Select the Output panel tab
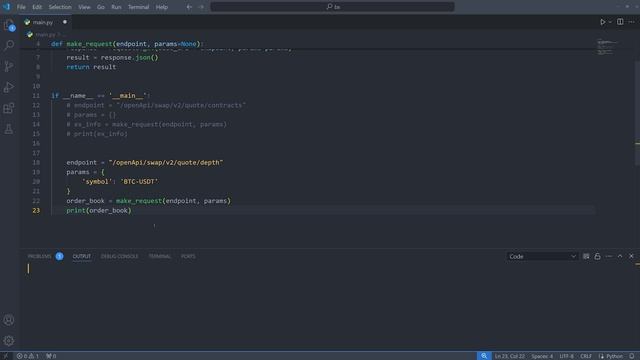Screen dimensions: 640x360 pos(82,256)
